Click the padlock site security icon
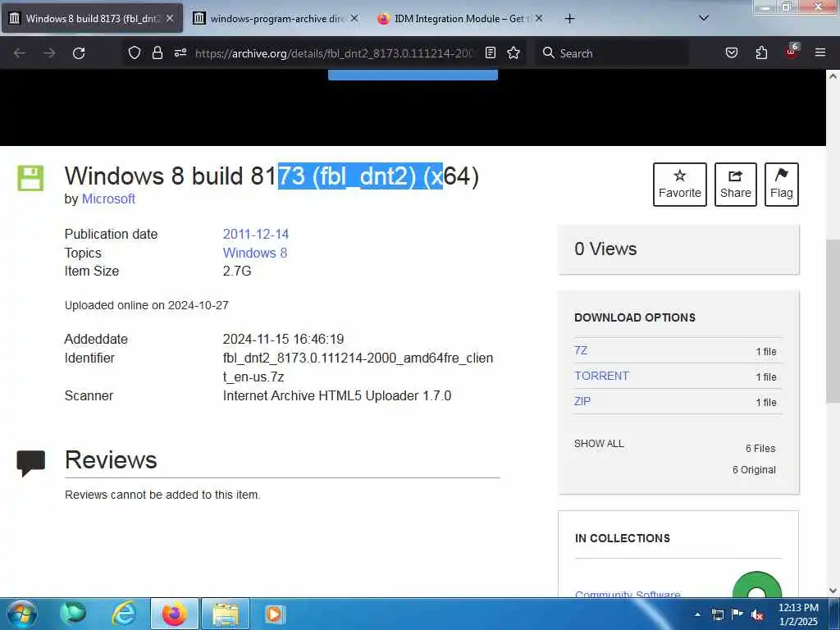Image resolution: width=840 pixels, height=630 pixels. coord(157,52)
